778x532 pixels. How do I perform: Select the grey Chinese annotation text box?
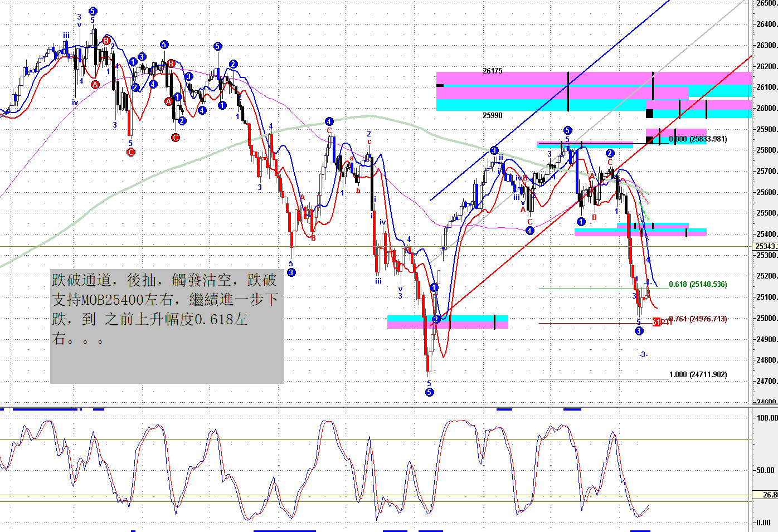167,325
